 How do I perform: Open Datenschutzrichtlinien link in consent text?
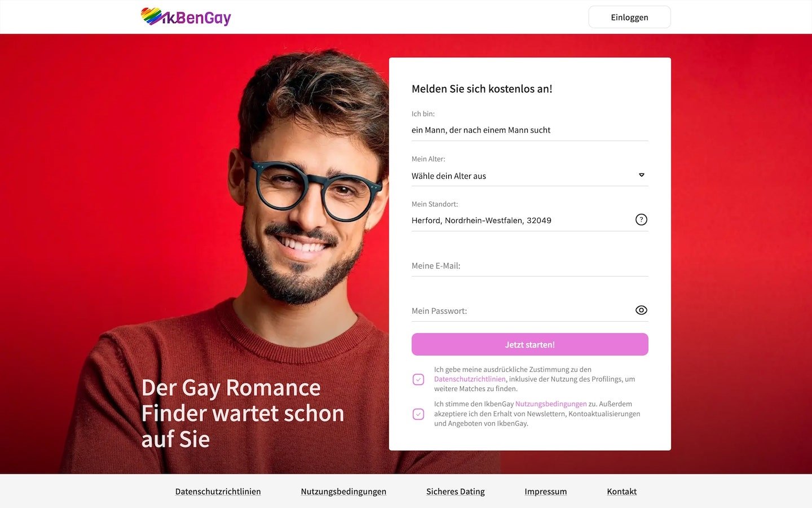click(x=470, y=379)
